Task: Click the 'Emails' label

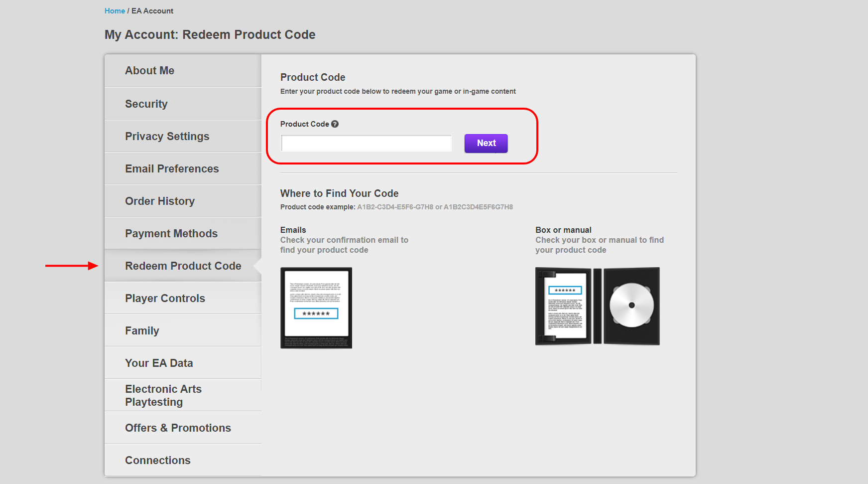Action: click(293, 230)
